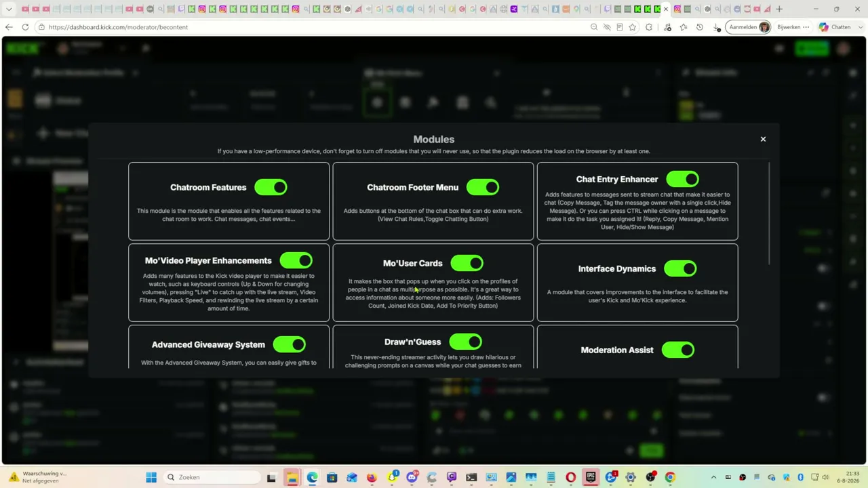
Task: Open Snapchat from the taskbar
Action: [392, 477]
